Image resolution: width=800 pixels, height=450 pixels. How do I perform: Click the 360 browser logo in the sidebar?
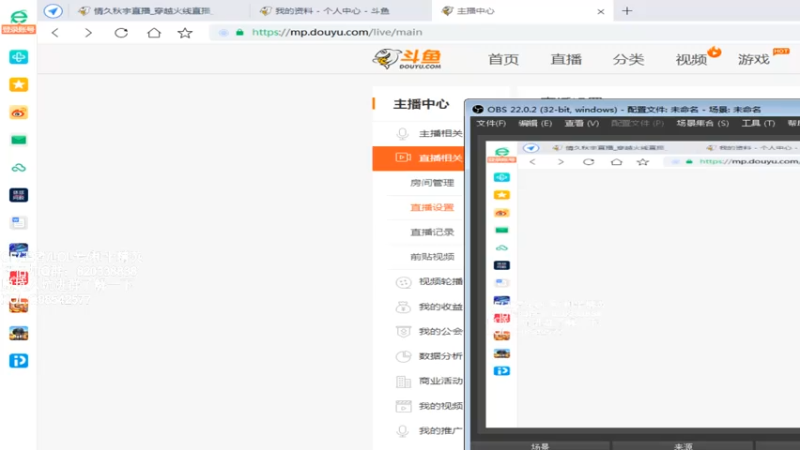pos(18,16)
